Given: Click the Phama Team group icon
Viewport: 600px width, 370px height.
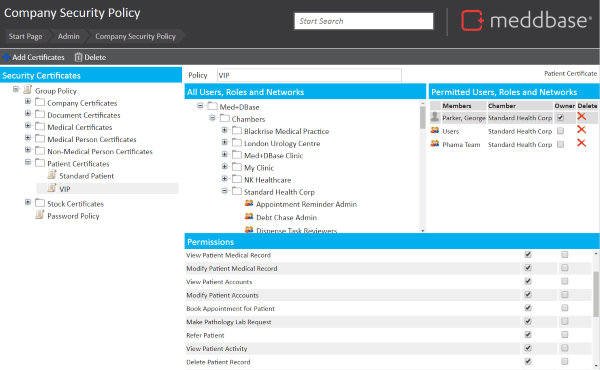Looking at the screenshot, I should coord(435,143).
